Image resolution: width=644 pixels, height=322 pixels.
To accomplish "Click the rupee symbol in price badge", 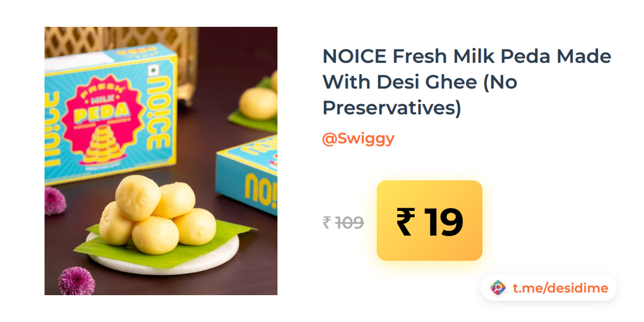I will click(x=405, y=222).
